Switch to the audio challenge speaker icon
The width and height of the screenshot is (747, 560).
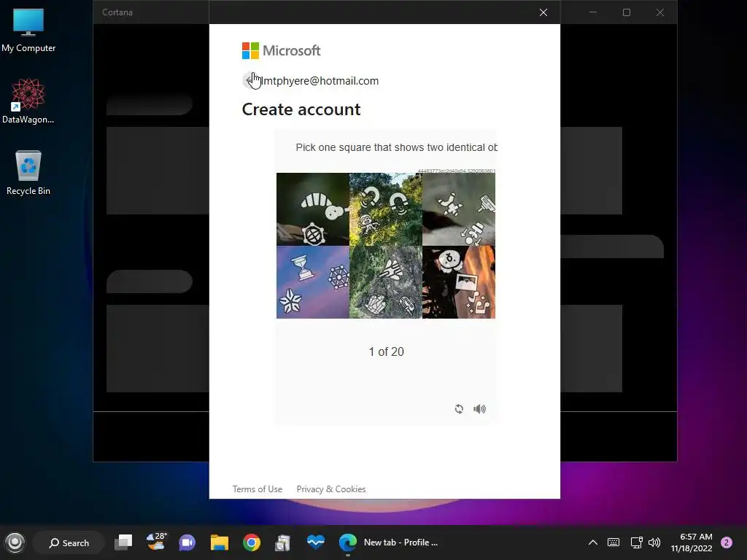pos(479,408)
